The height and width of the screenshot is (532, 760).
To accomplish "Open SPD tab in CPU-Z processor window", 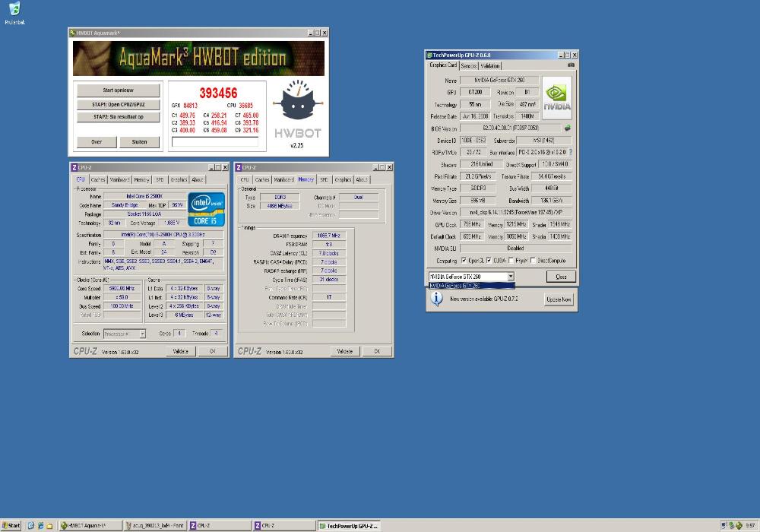I will (160, 180).
